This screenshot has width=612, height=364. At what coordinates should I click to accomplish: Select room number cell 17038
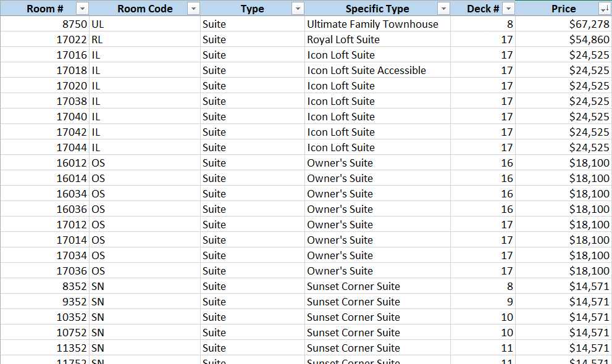pos(45,101)
